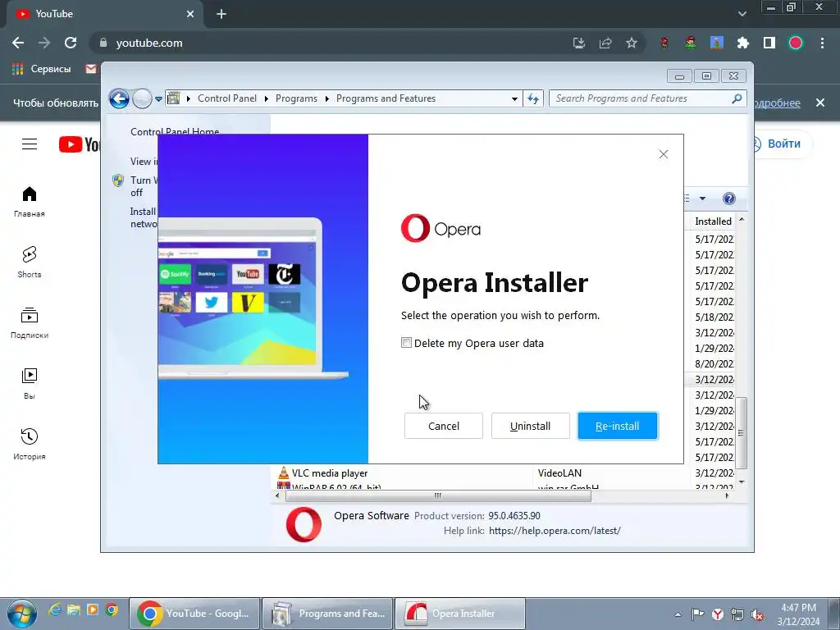840x630 pixels.
Task: Click the vertical scrollbar thumb in programs list
Action: pyautogui.click(x=742, y=433)
